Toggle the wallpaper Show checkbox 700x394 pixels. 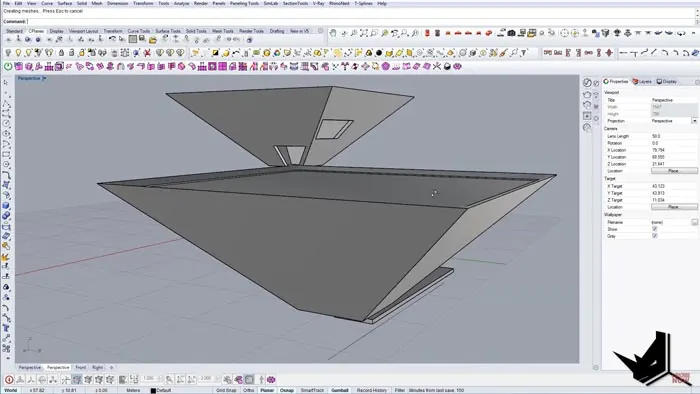[x=654, y=229]
